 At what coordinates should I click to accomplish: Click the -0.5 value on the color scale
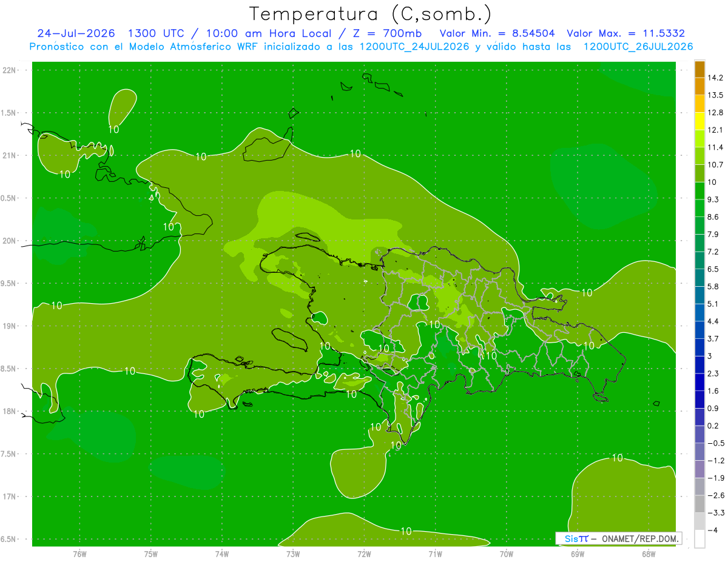pos(715,443)
